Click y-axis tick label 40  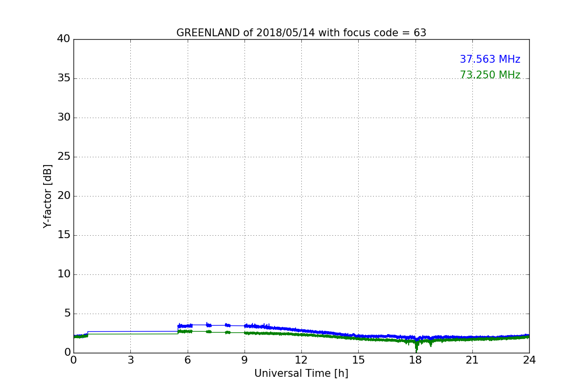(64, 39)
